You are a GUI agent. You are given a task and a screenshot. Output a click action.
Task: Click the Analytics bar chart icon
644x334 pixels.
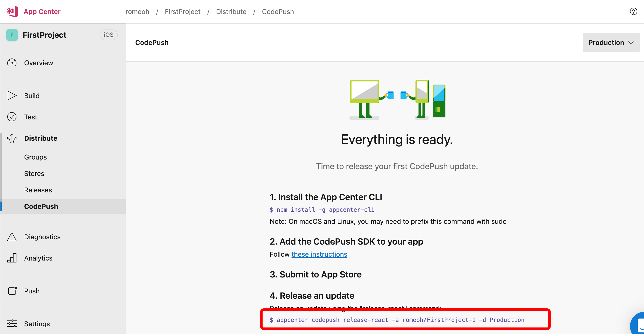point(12,258)
